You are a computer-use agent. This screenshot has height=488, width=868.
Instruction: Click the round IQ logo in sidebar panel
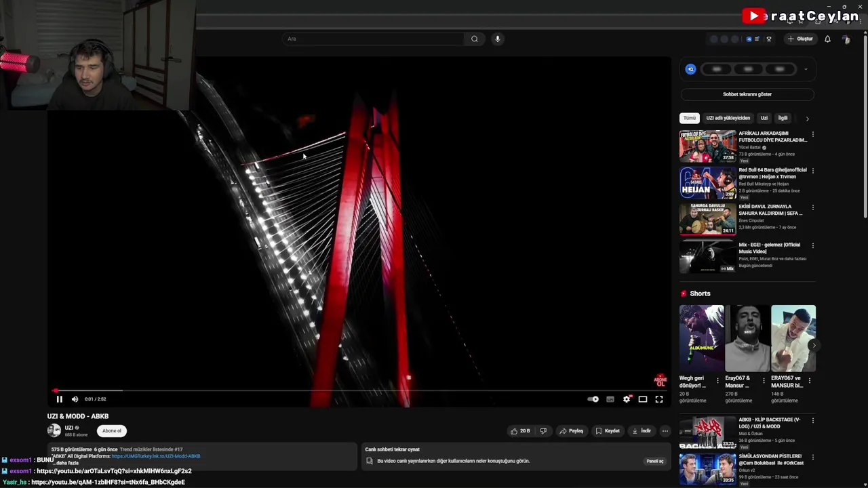tap(690, 69)
